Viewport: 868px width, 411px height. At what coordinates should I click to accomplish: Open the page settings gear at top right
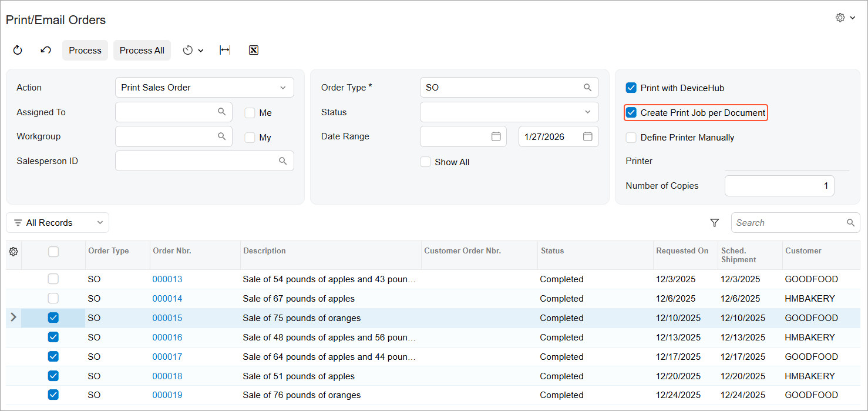point(845,18)
